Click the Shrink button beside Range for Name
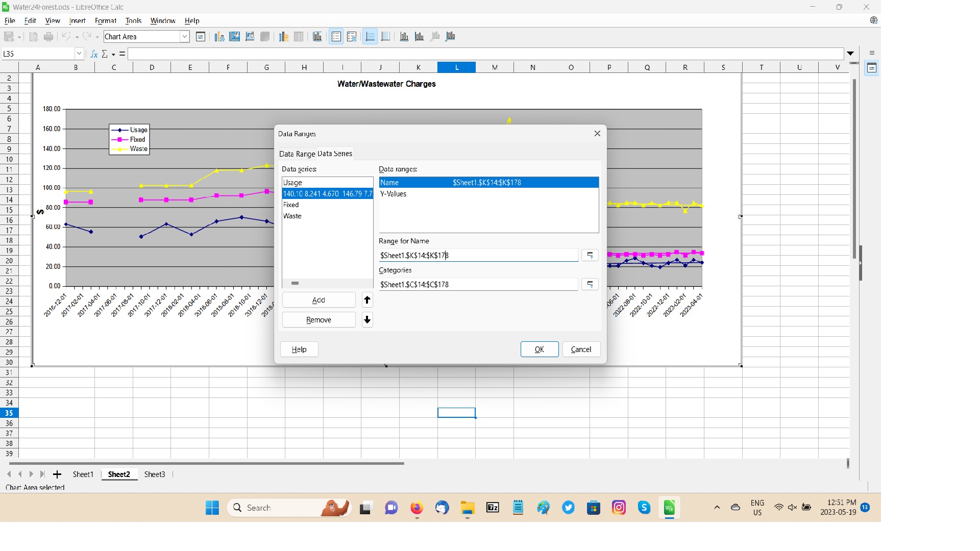This screenshot has width=980, height=551. [x=590, y=255]
